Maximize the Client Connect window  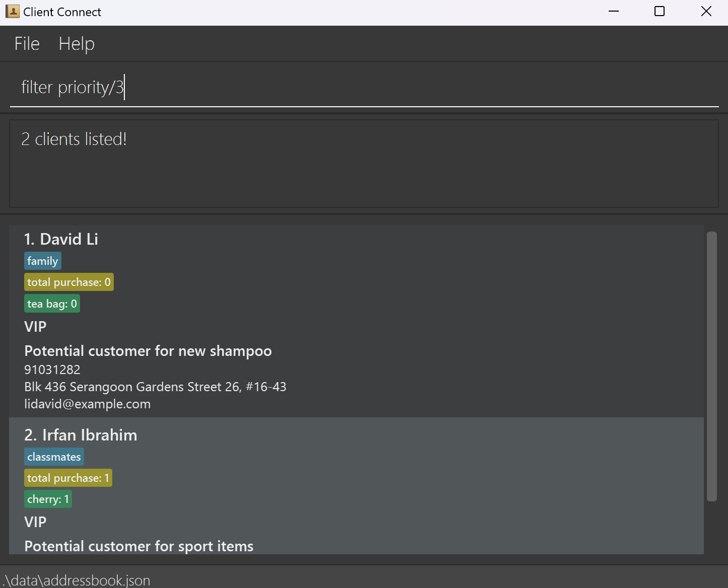660,11
